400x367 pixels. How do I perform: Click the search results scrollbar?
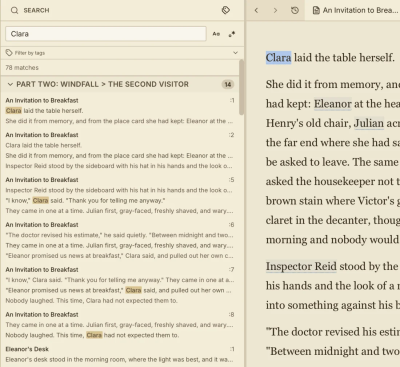[x=241, y=87]
